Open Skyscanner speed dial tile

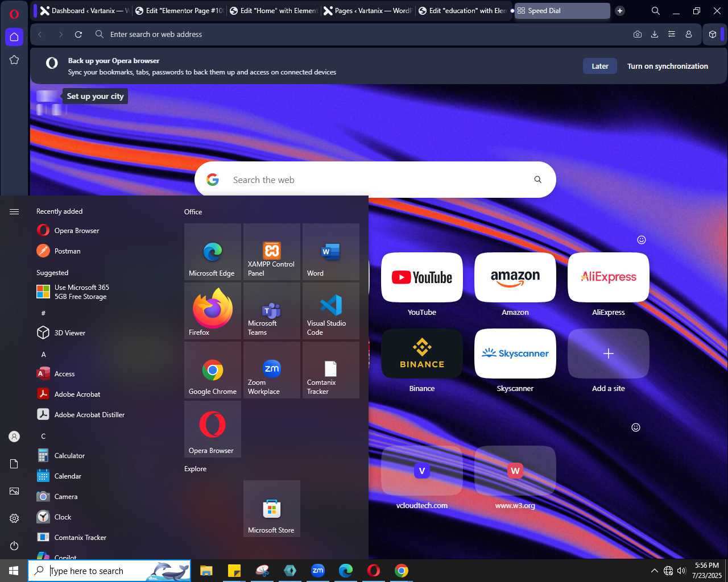point(515,354)
